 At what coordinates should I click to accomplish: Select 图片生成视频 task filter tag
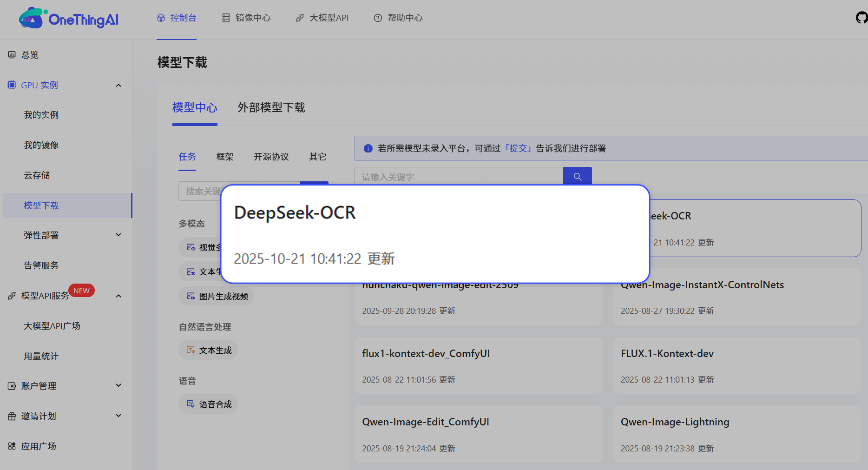(217, 296)
